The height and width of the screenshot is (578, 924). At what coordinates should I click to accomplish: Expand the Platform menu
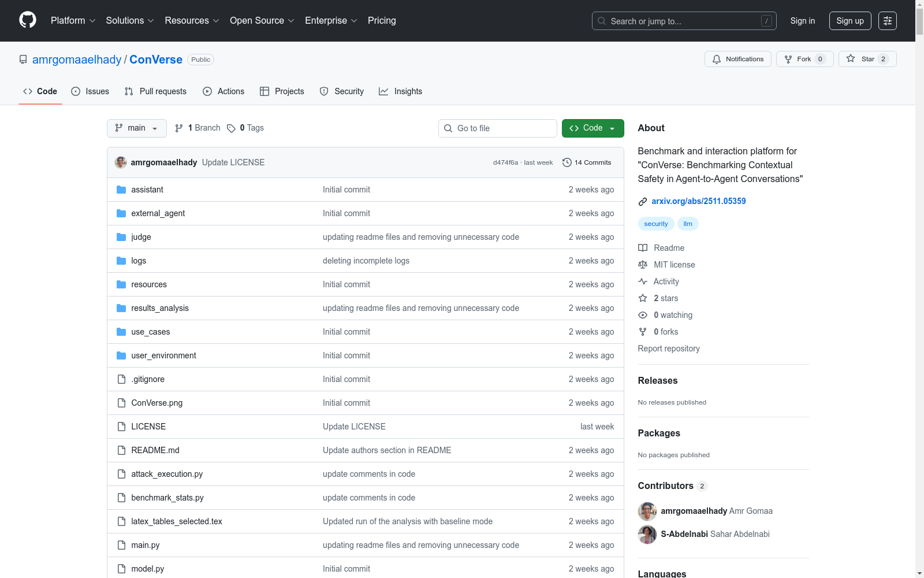73,21
